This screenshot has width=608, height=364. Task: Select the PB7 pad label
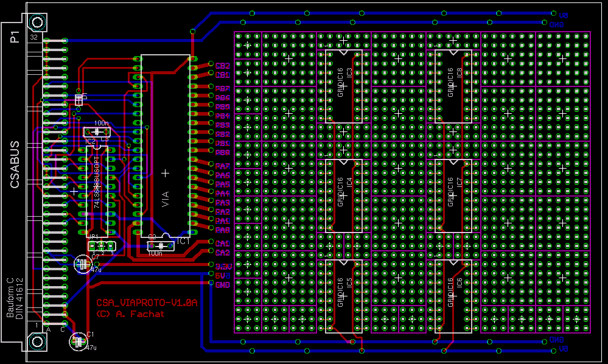click(222, 89)
